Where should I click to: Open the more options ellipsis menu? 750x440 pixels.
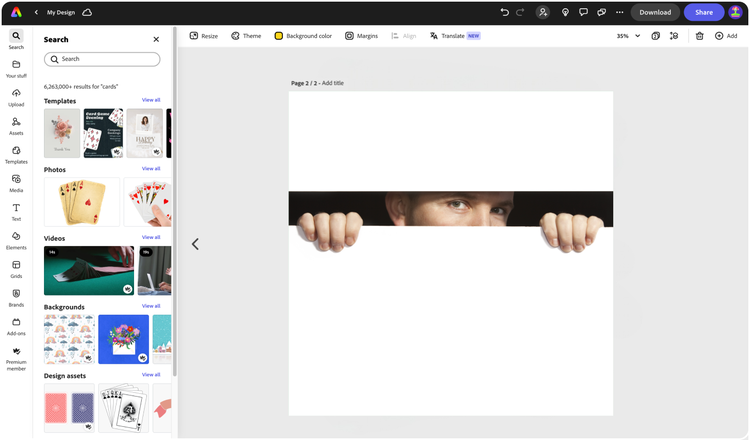[x=619, y=12]
